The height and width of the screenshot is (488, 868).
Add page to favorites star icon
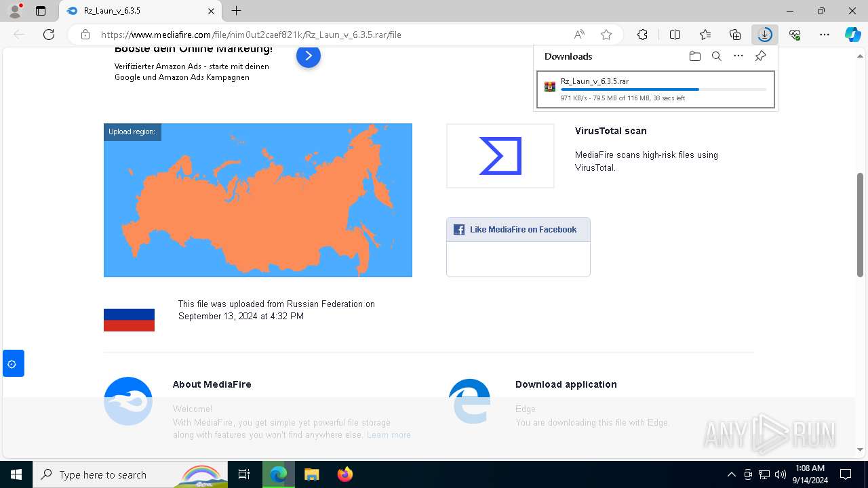coord(606,35)
